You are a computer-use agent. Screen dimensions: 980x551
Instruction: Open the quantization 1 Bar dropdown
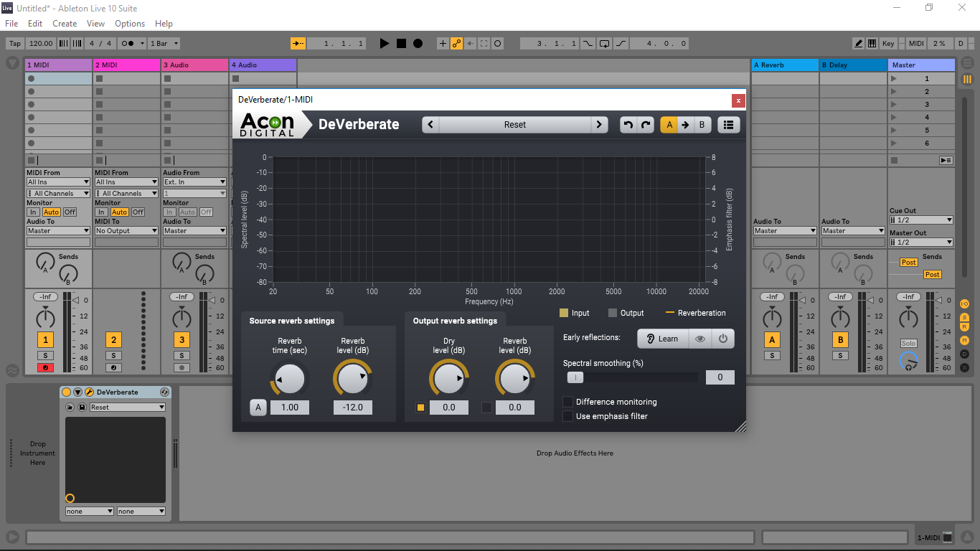tap(164, 44)
